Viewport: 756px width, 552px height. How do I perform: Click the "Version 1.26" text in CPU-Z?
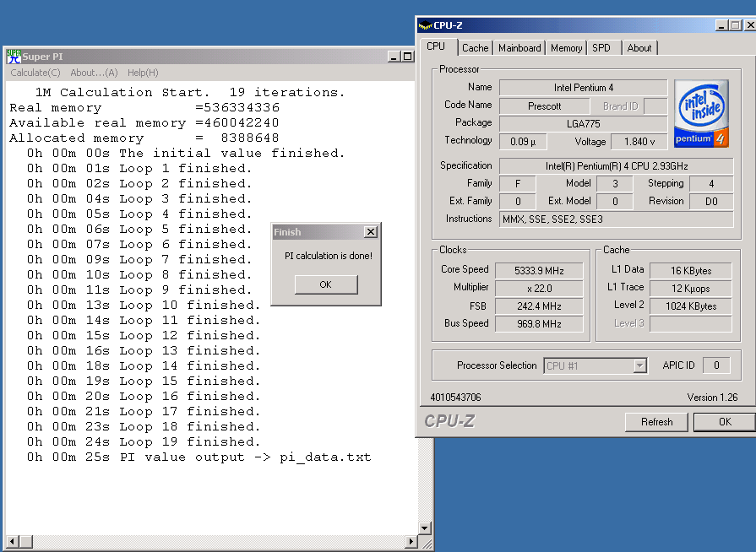tap(712, 398)
